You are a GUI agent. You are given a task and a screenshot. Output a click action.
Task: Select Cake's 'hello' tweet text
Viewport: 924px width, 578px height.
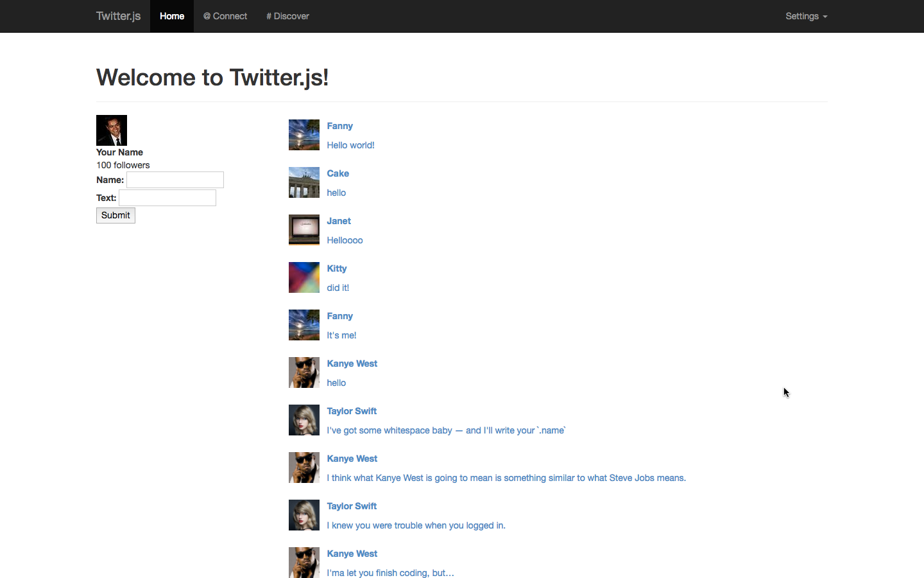(x=336, y=193)
